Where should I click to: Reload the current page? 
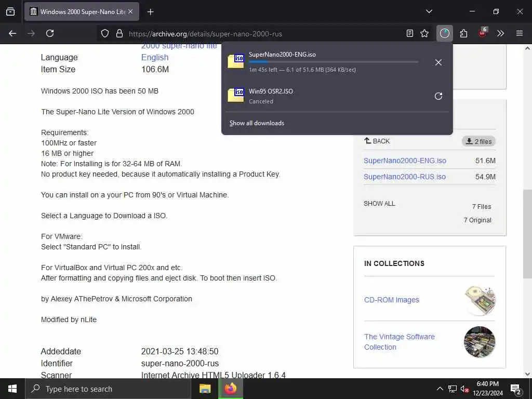tap(50, 33)
